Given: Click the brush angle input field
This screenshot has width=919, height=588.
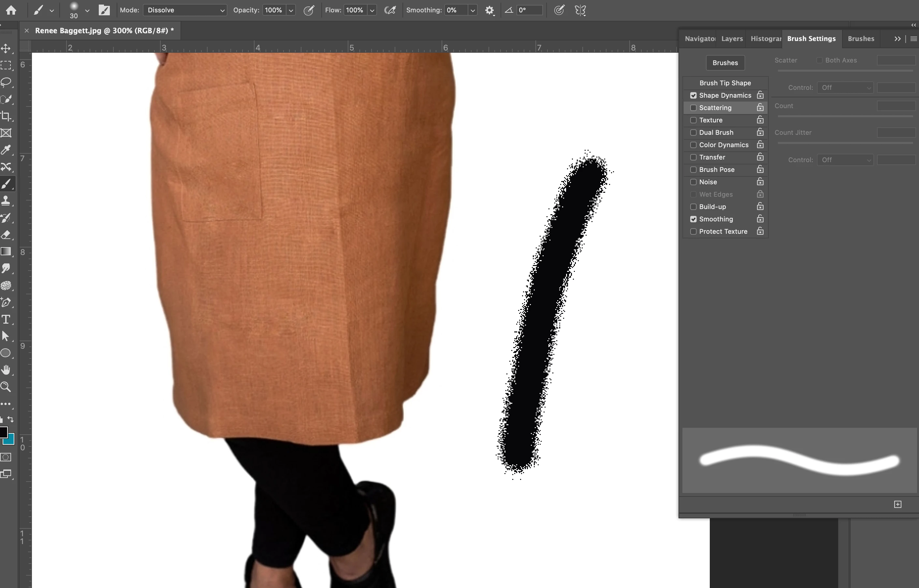Looking at the screenshot, I should point(529,10).
